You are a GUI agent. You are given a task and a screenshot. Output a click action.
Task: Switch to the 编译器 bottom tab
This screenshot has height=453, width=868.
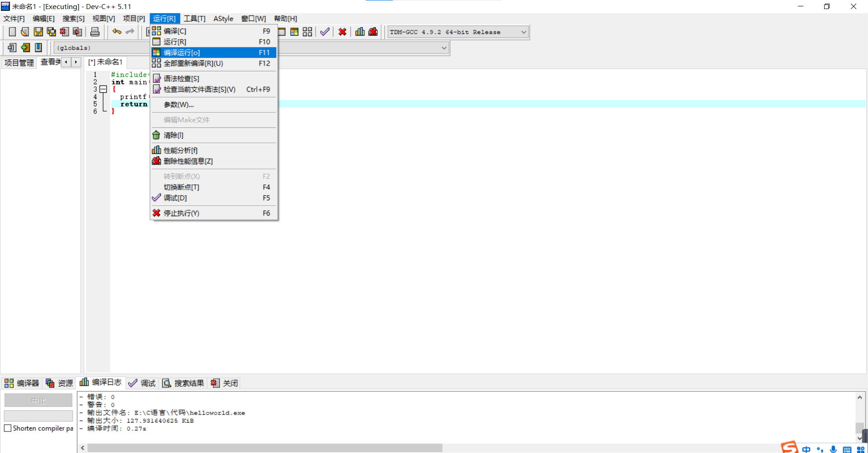pyautogui.click(x=22, y=383)
